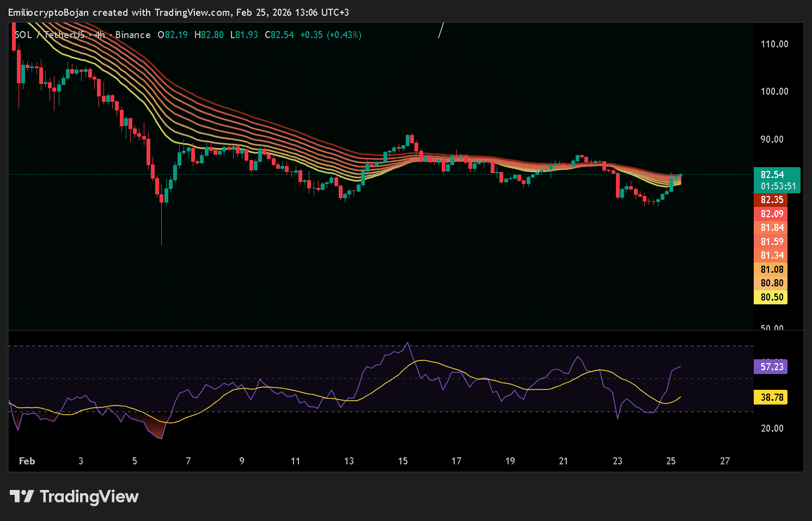Click the 110.00 level on price scale
Viewport: 812px width, 521px height.
774,44
